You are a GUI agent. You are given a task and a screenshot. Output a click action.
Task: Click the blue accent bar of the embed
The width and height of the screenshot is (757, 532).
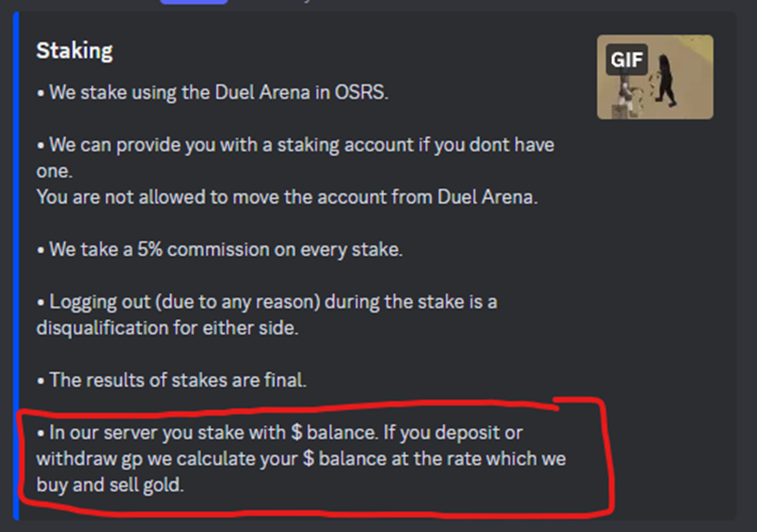(x=16, y=266)
